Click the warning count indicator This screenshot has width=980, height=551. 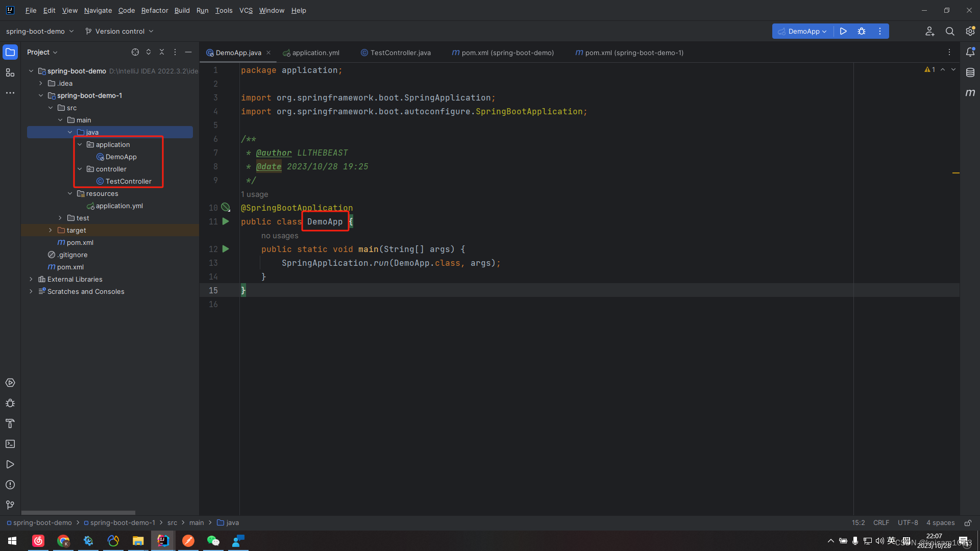tap(930, 70)
